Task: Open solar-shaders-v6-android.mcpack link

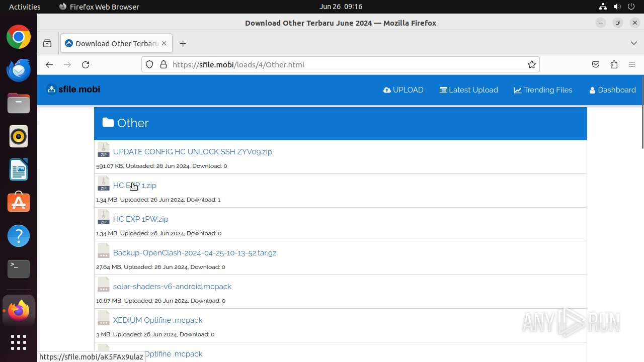Action: coord(172,286)
